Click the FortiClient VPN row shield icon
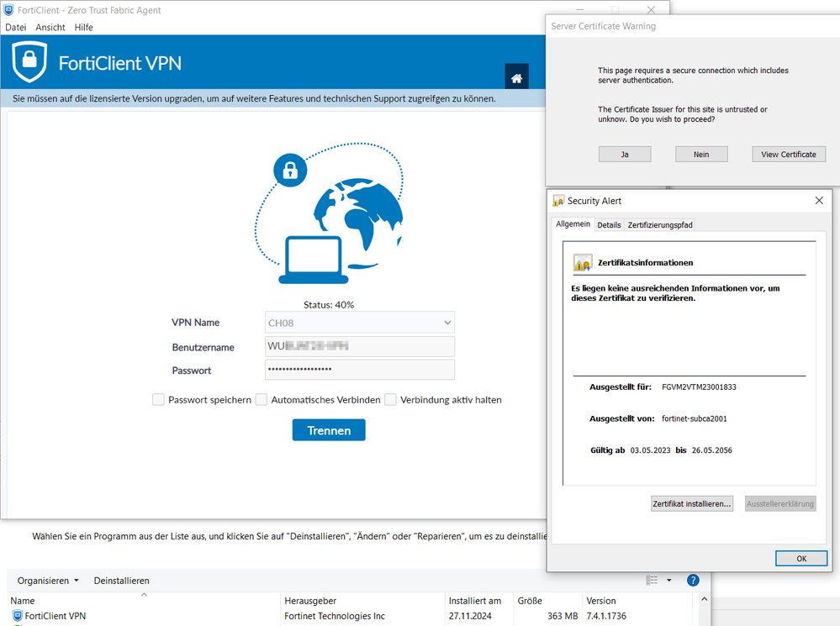The width and height of the screenshot is (840, 626). pos(17,616)
